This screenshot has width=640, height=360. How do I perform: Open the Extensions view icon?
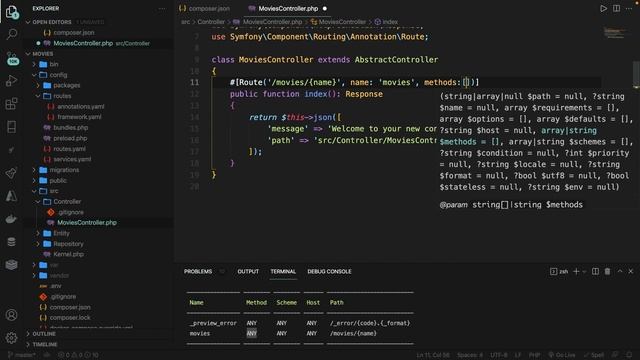coord(11,103)
